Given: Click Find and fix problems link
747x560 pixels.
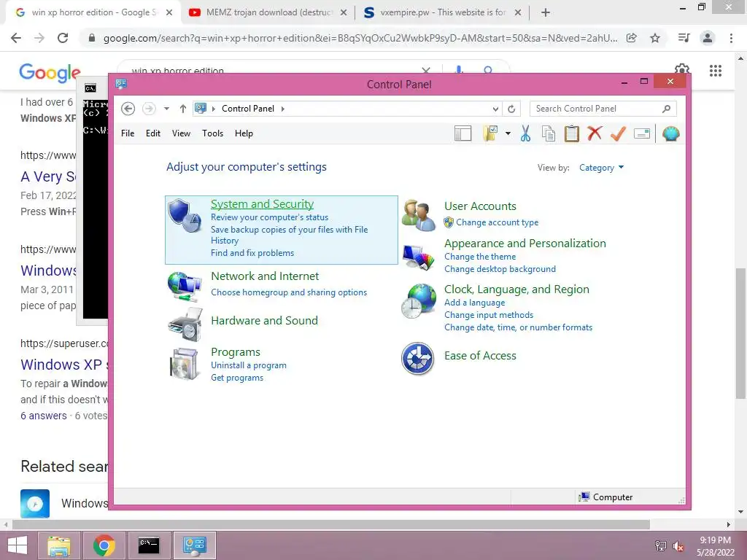Looking at the screenshot, I should 252,253.
